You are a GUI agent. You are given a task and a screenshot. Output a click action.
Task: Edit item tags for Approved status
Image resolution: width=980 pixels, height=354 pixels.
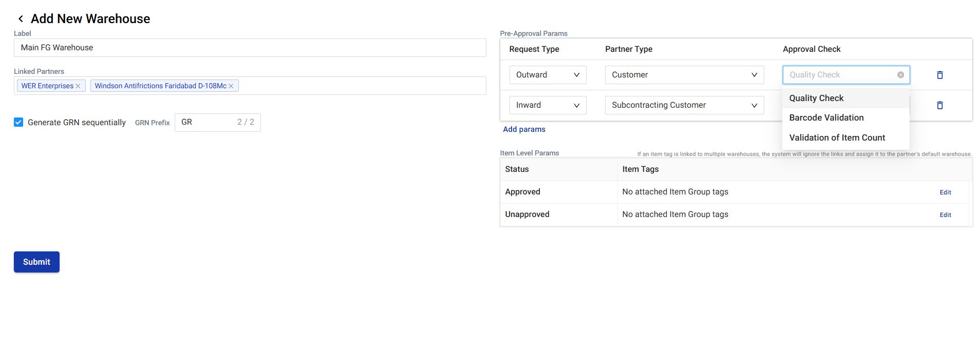(x=945, y=192)
